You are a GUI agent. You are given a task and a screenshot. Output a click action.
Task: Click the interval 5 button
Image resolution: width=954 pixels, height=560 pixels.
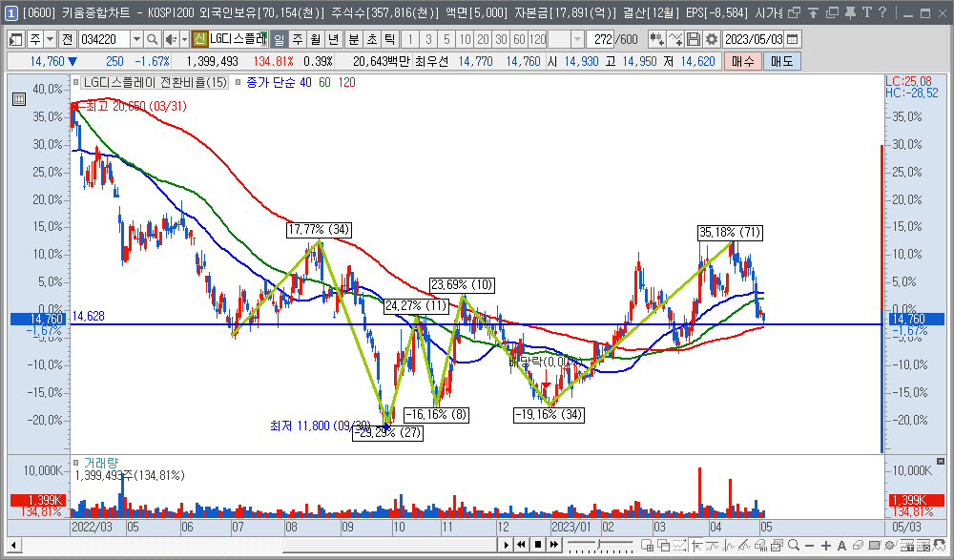(446, 39)
